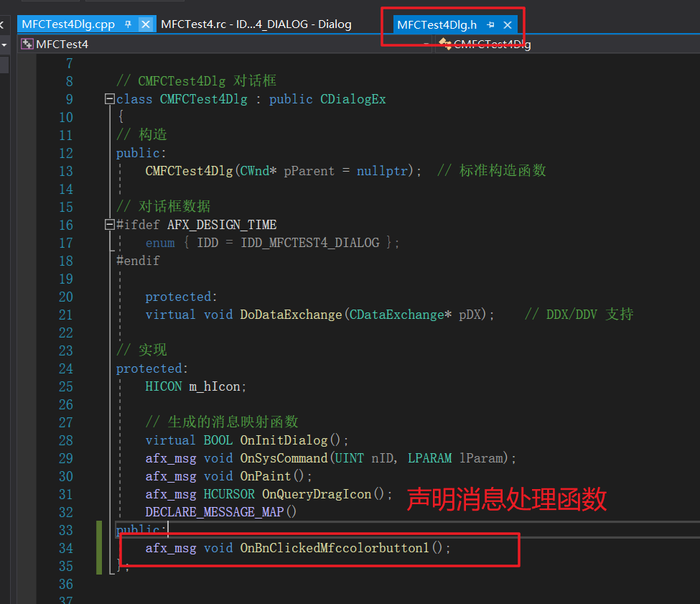Click 'afx_msg' on line 34
The width and height of the screenshot is (700, 604).
click(x=171, y=548)
